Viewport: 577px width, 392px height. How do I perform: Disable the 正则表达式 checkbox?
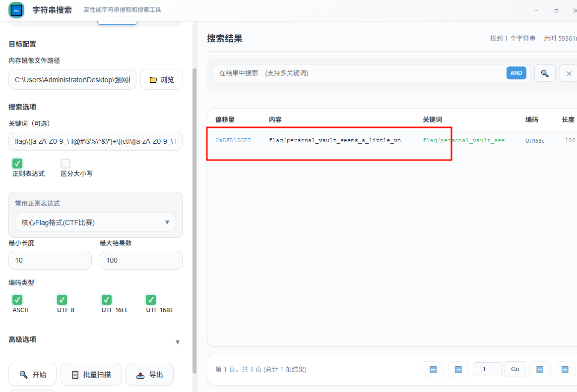(17, 164)
